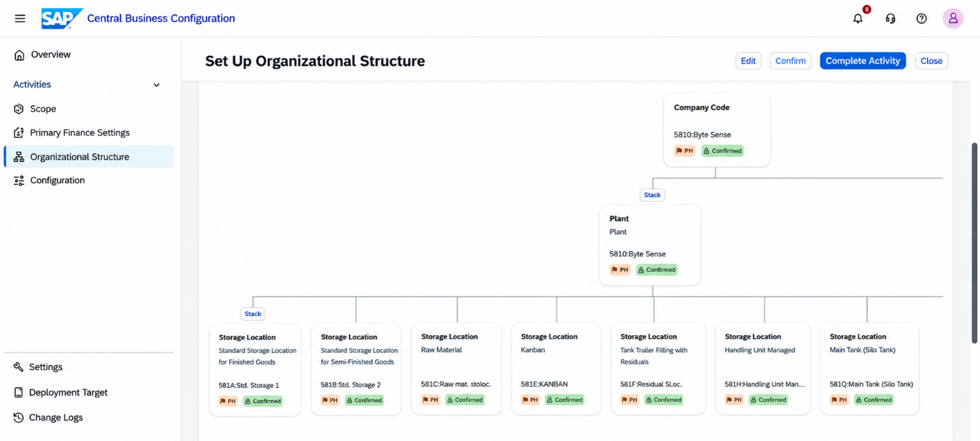Screen dimensions: 980x441
Task: Select the Plant 5810:Byte Sense card
Action: (x=650, y=245)
